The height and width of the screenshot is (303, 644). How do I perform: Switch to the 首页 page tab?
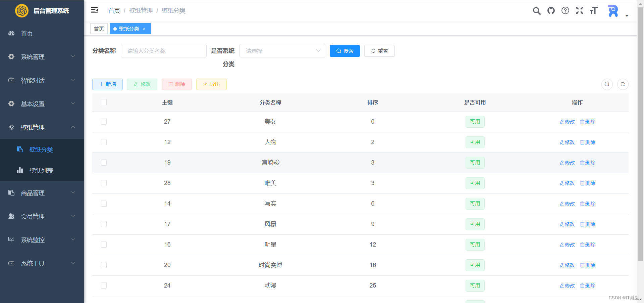99,29
